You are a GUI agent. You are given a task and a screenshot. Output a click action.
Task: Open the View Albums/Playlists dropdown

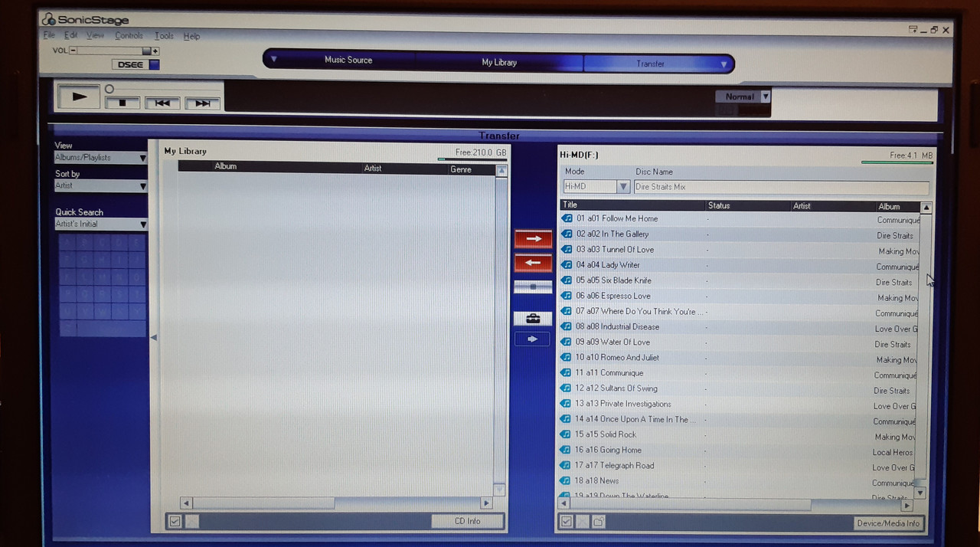click(100, 157)
